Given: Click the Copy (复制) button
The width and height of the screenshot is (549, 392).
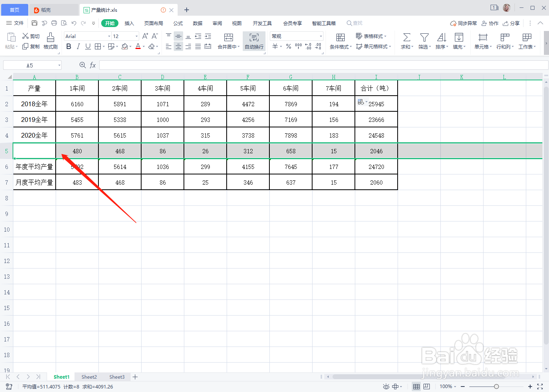Looking at the screenshot, I should [x=31, y=46].
